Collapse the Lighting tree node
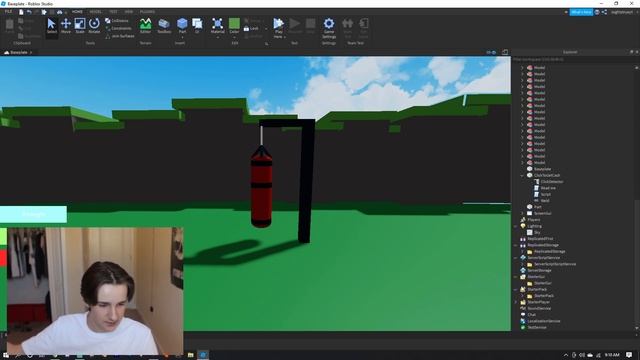Viewport: 640px width, 360px height. (516, 226)
